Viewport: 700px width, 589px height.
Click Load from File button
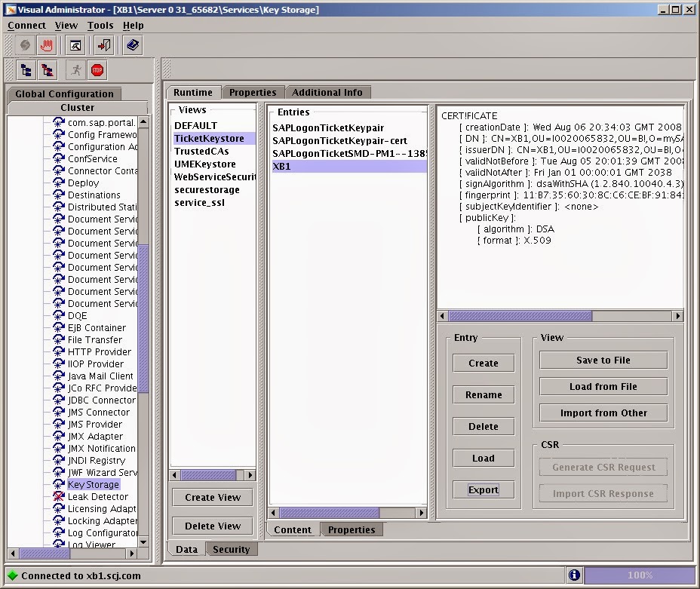[x=603, y=386]
